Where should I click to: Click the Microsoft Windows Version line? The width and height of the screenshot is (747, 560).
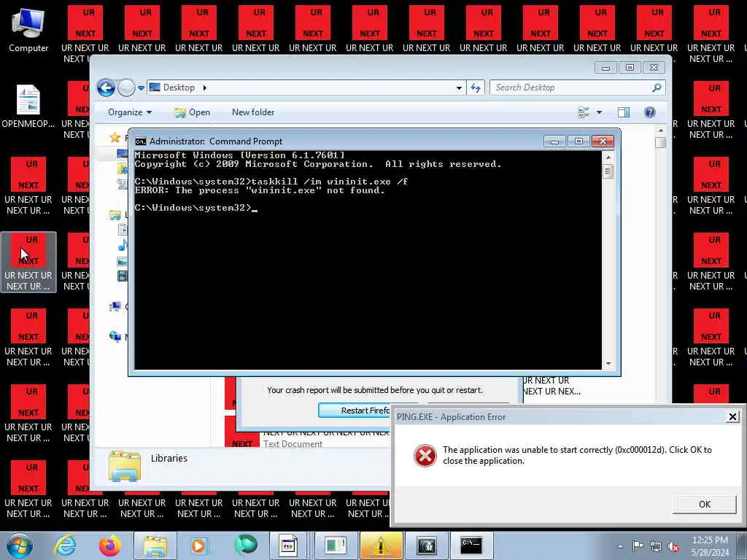(239, 155)
